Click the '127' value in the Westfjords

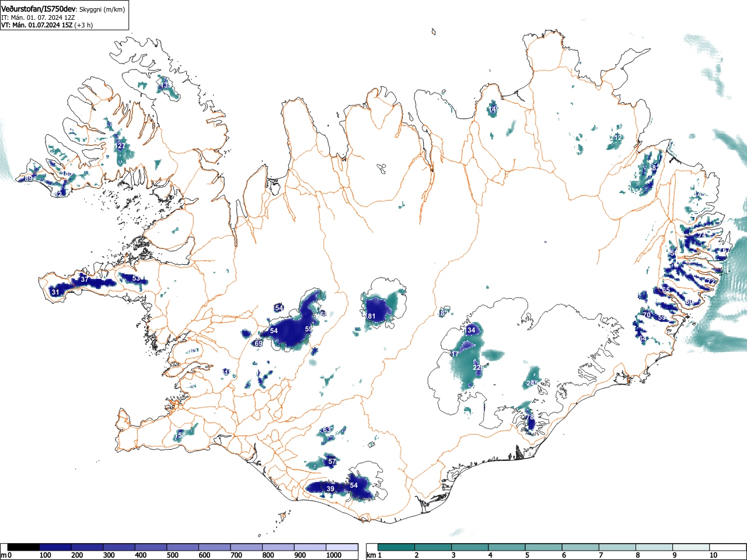coord(120,146)
